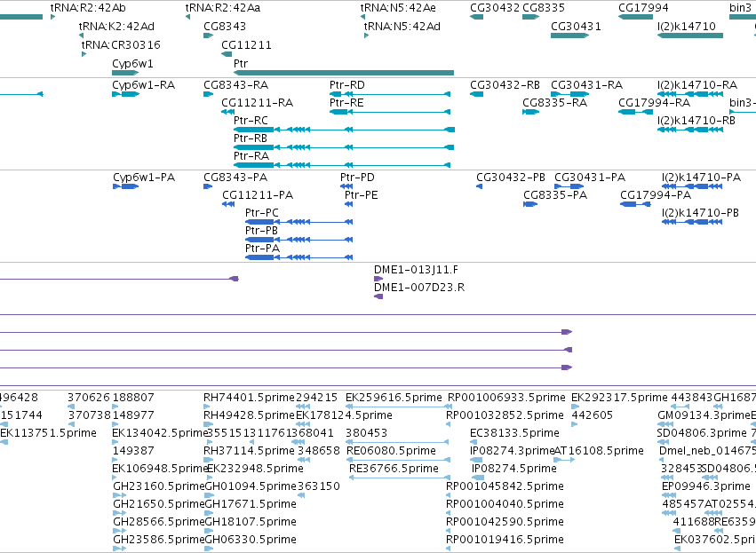
Task: Select EST GM09134.3prime
Action: tap(704, 415)
